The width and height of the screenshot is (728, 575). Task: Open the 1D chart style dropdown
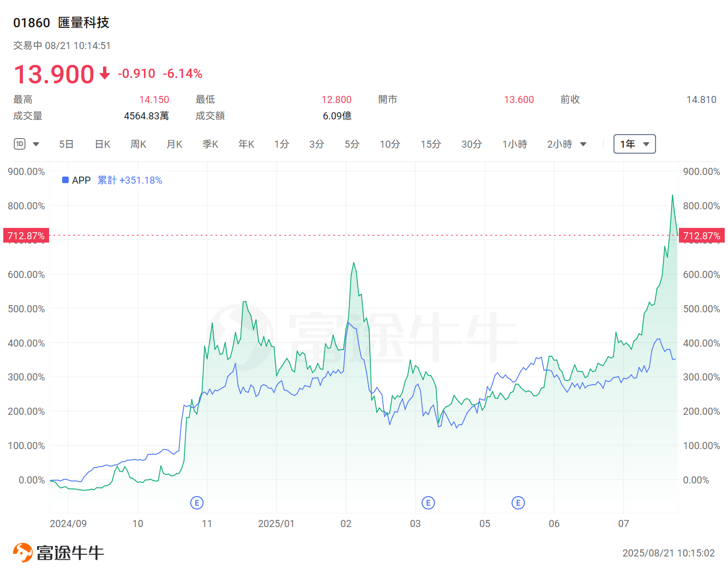click(x=36, y=143)
